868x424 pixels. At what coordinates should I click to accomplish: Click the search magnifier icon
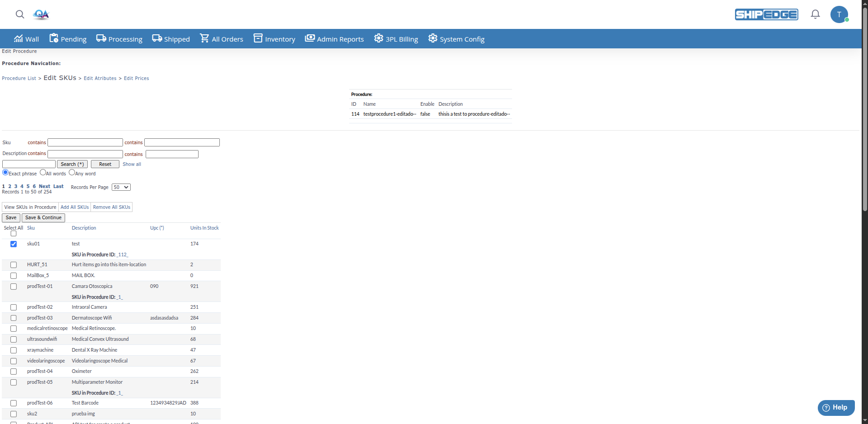pyautogui.click(x=20, y=14)
